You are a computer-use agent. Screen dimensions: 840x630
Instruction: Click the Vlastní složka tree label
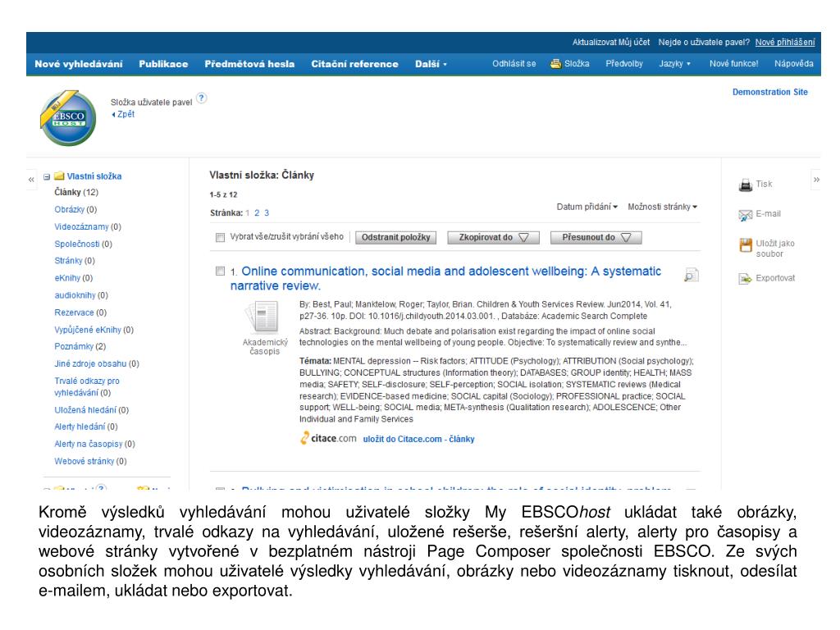(94, 176)
